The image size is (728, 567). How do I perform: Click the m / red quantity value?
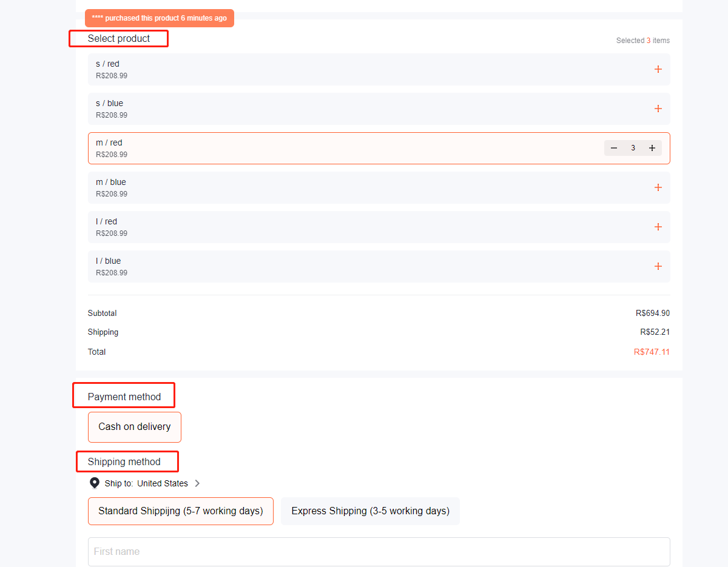[633, 148]
